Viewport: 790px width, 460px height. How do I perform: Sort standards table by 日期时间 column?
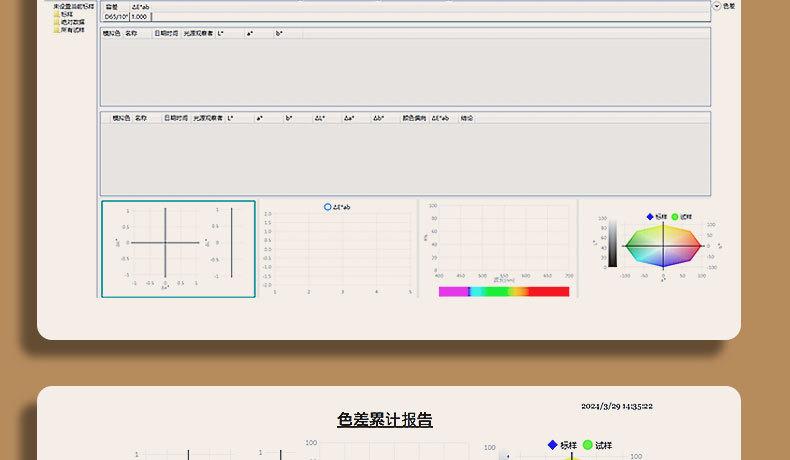tap(166, 33)
